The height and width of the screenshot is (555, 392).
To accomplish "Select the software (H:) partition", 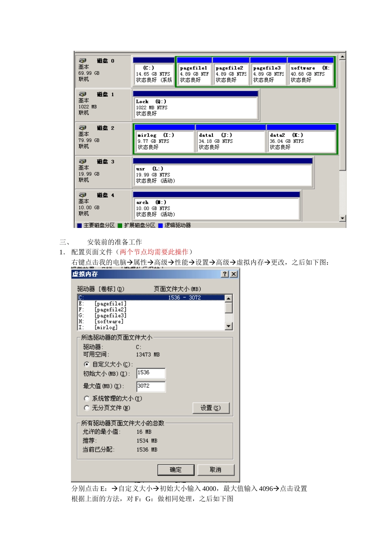I will pyautogui.click(x=310, y=71).
